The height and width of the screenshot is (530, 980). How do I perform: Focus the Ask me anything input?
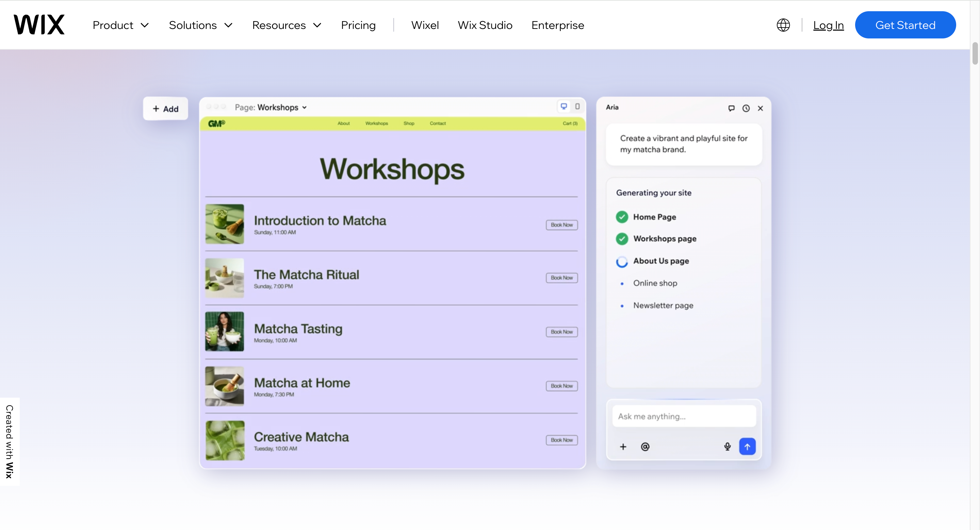click(x=684, y=416)
